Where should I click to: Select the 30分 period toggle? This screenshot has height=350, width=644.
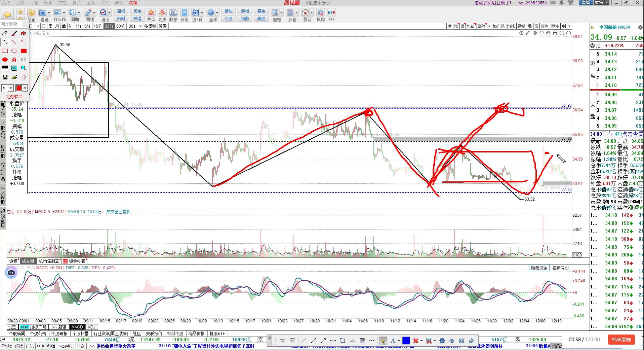tap(109, 26)
